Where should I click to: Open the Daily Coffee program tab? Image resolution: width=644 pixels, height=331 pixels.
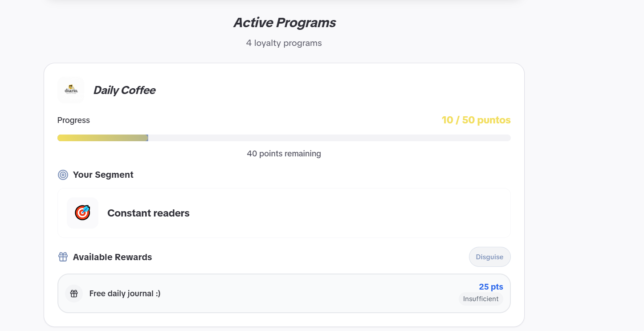124,90
